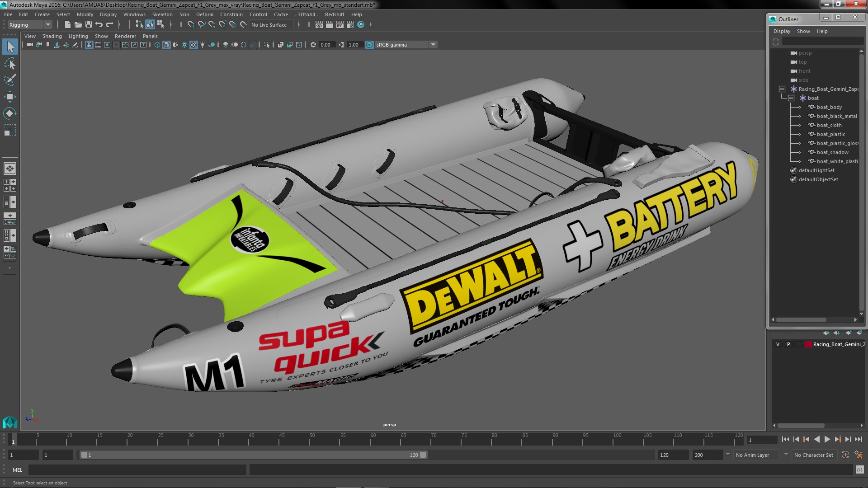
Task: Redo the last action
Action: (109, 25)
